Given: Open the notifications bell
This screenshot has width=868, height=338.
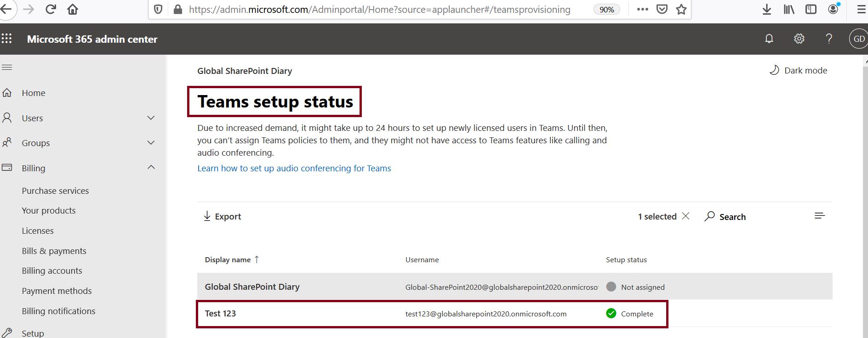Looking at the screenshot, I should (x=769, y=39).
